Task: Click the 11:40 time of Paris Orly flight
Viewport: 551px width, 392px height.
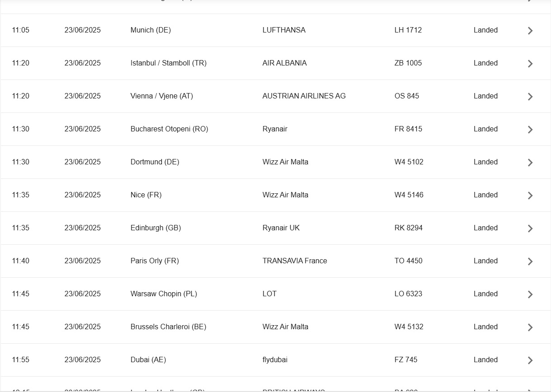Action: 21,261
